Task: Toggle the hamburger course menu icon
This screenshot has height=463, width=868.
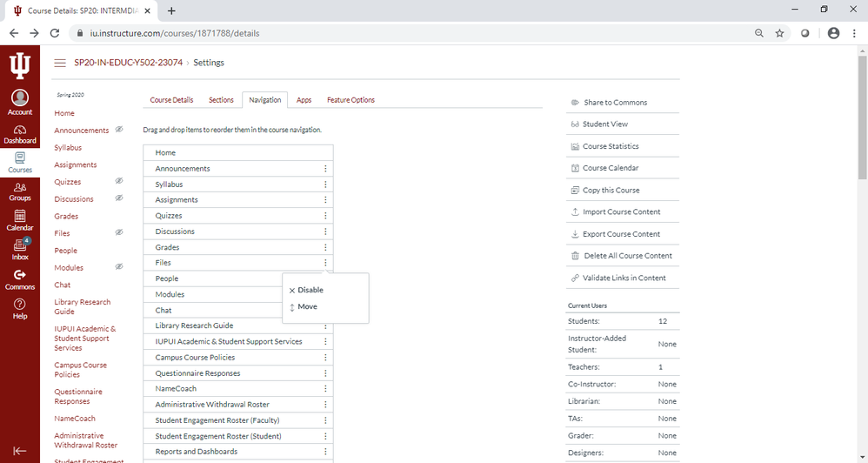Action: pyautogui.click(x=60, y=63)
